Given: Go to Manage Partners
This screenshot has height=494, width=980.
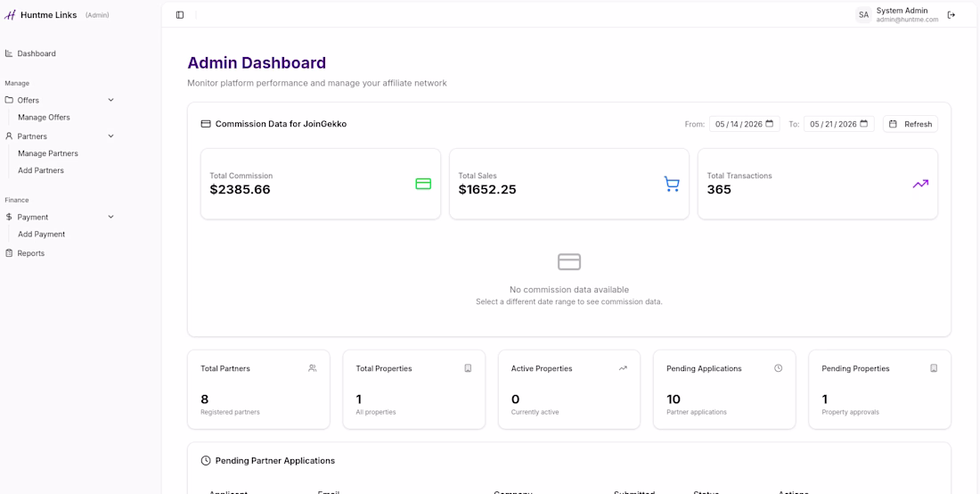Looking at the screenshot, I should coord(48,153).
